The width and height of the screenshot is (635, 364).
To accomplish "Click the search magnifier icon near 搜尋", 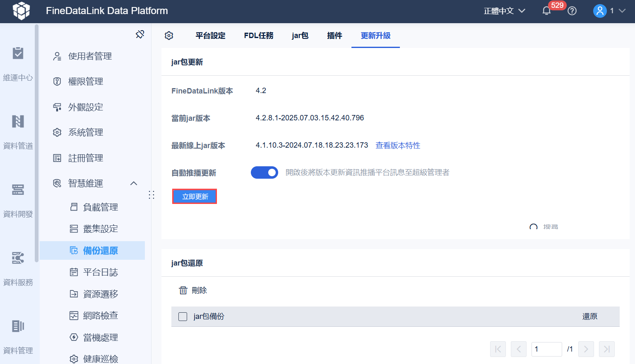I will click(534, 227).
